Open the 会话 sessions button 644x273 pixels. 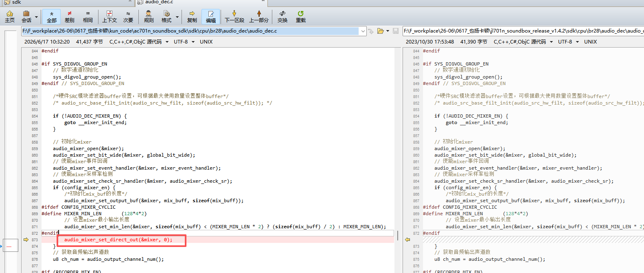[26, 17]
